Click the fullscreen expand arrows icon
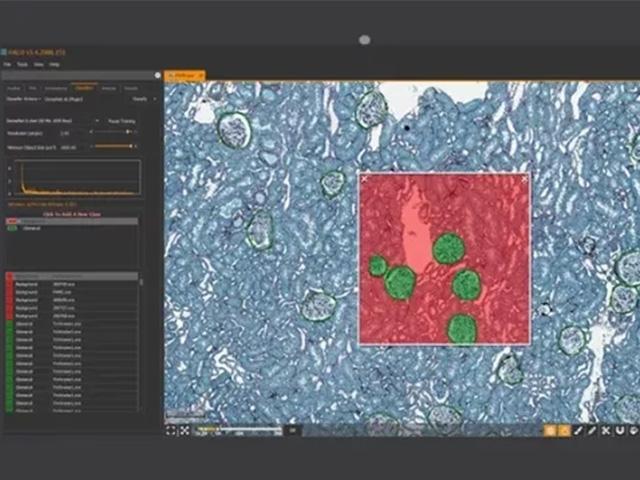This screenshot has height=480, width=640. [x=185, y=431]
